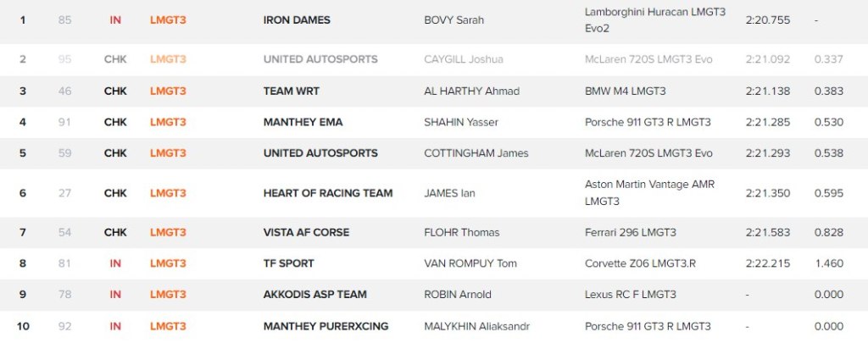Screen dimensions: 868x343
Task: Select UNITED AUTOSPORTS in the CAYGILL row
Action: pyautogui.click(x=320, y=59)
